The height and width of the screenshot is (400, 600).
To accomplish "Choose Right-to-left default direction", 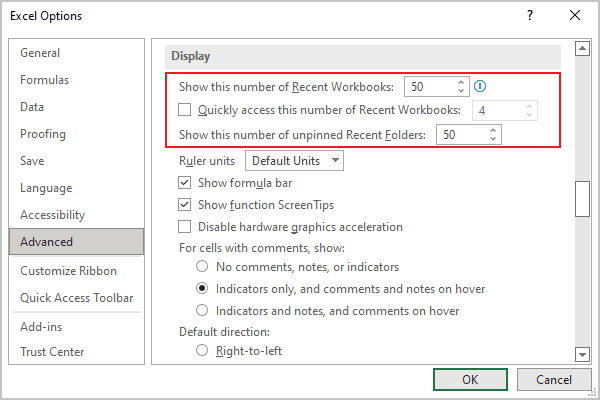I will [x=202, y=350].
